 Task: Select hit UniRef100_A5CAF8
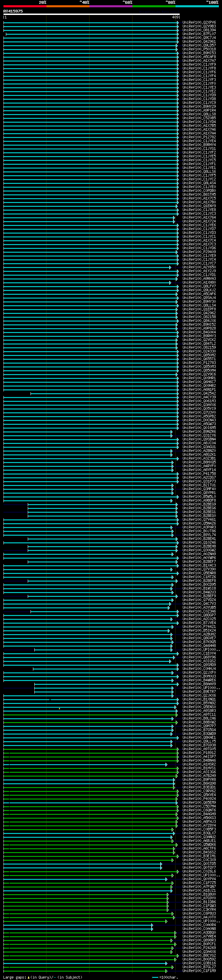pyautogui.click(x=199, y=57)
